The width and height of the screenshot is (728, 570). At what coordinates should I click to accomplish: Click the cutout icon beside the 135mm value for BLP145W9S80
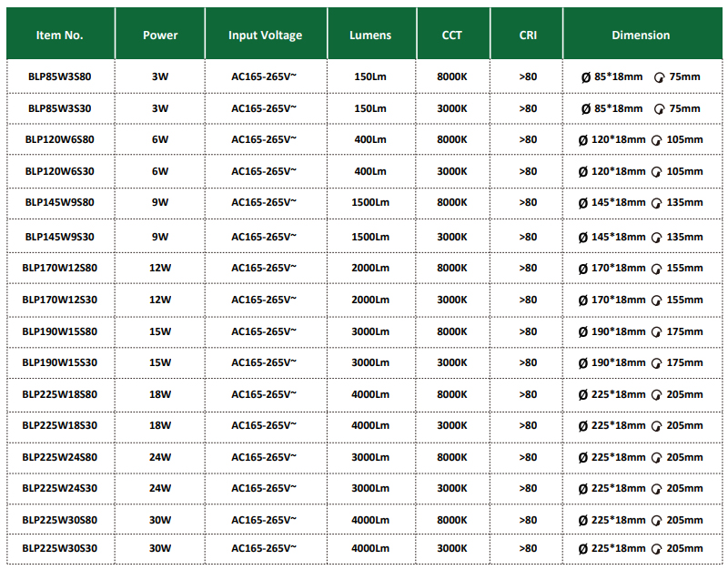pos(656,203)
